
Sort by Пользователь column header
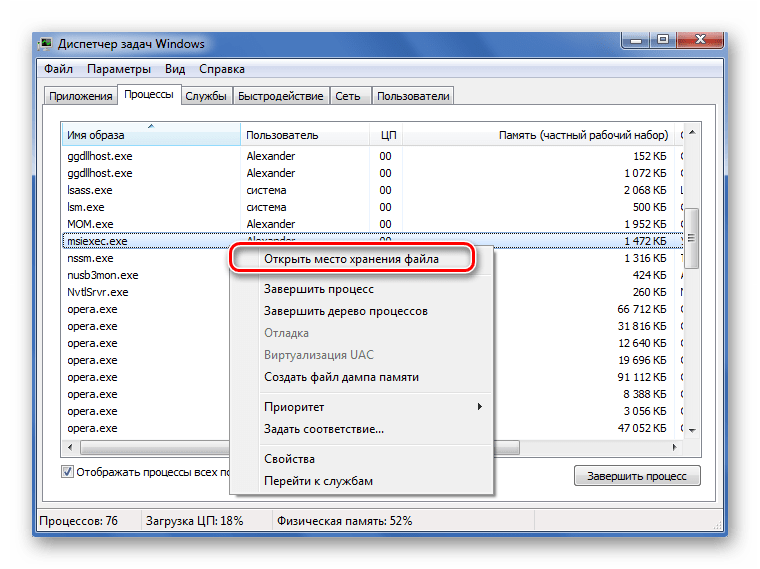(305, 135)
